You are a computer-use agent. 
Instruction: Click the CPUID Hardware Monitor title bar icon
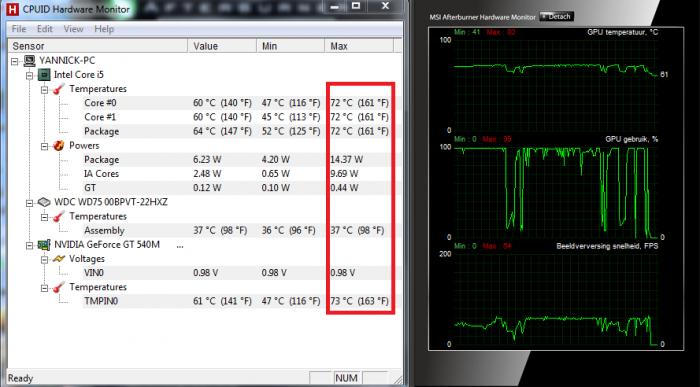coord(12,8)
